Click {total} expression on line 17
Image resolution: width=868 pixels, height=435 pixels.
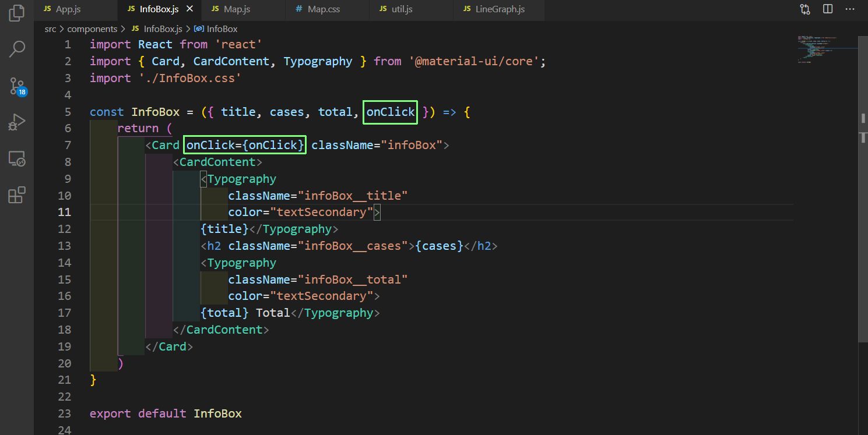(225, 313)
